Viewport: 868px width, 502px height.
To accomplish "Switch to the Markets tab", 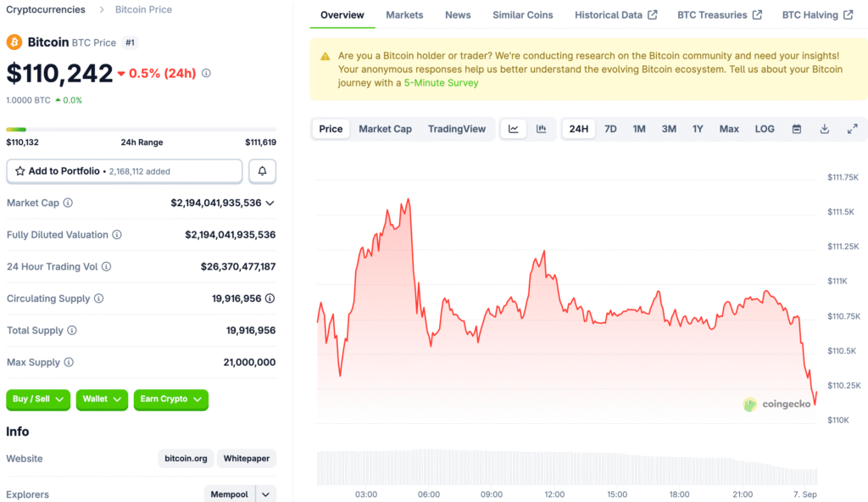I will coord(404,15).
